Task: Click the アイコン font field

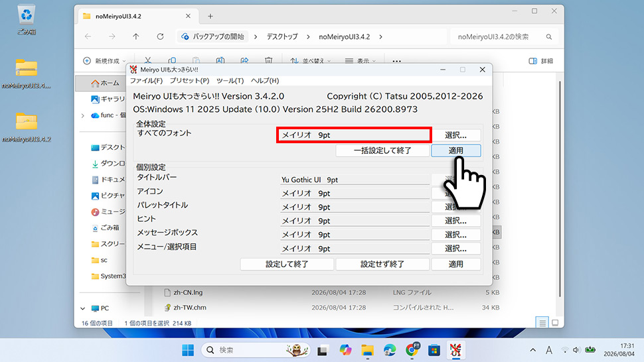Action: coord(355,193)
